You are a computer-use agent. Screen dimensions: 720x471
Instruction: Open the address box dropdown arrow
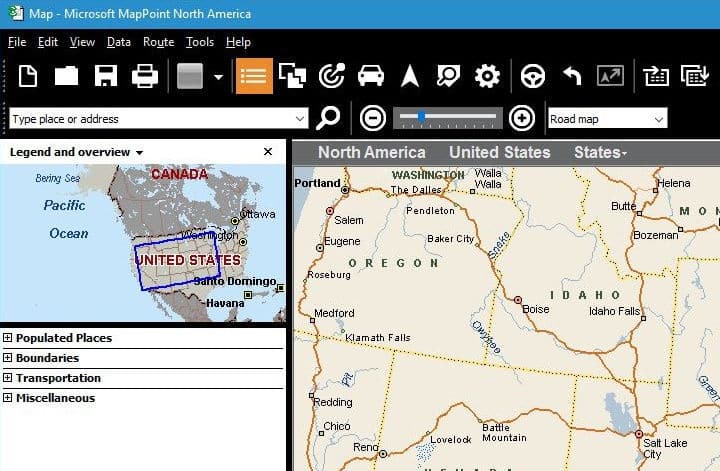(300, 119)
